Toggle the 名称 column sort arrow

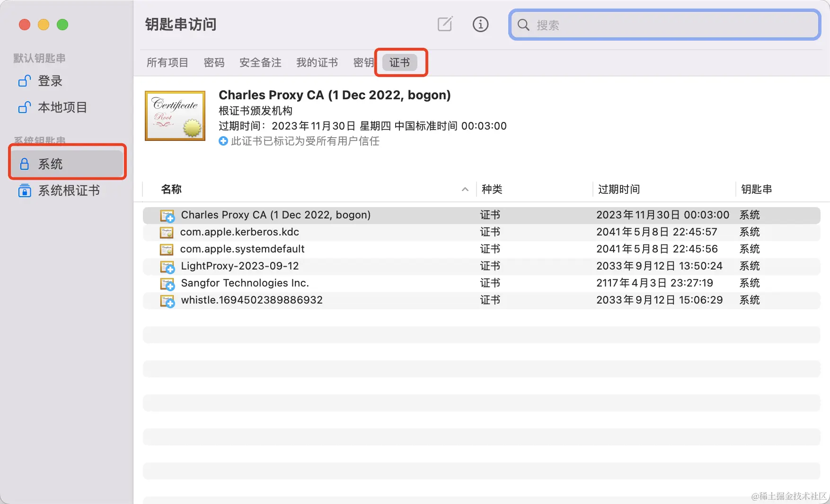[x=465, y=189]
